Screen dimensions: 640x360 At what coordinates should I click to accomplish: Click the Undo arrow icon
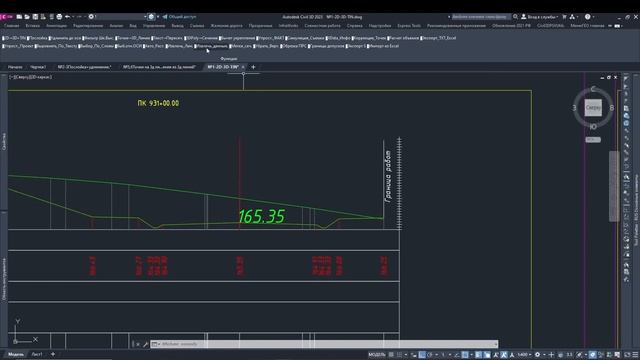(67, 17)
